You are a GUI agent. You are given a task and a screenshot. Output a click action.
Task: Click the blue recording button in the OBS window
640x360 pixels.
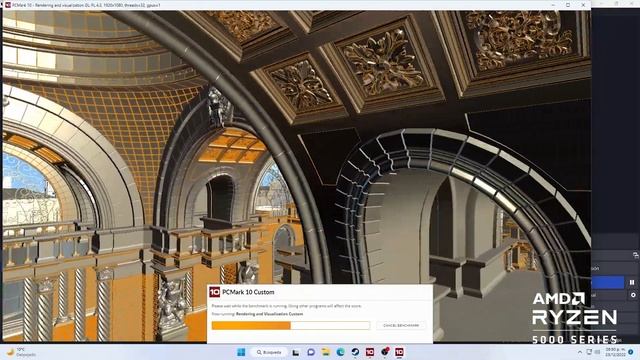607,282
